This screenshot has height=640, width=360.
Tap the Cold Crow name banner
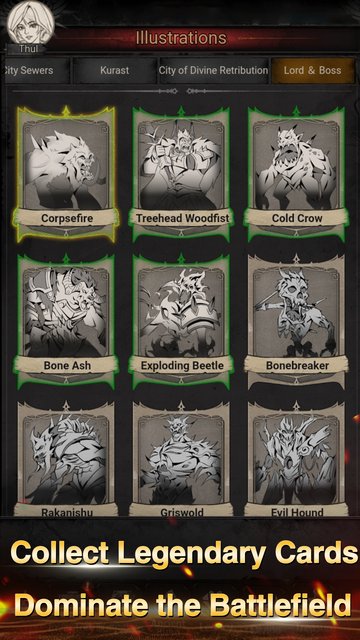[x=297, y=218]
